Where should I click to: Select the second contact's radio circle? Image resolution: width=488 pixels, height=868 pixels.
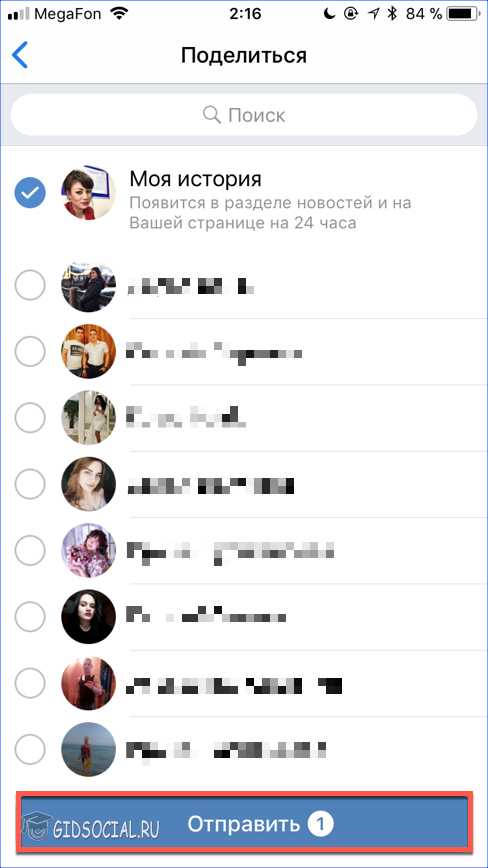pyautogui.click(x=30, y=351)
